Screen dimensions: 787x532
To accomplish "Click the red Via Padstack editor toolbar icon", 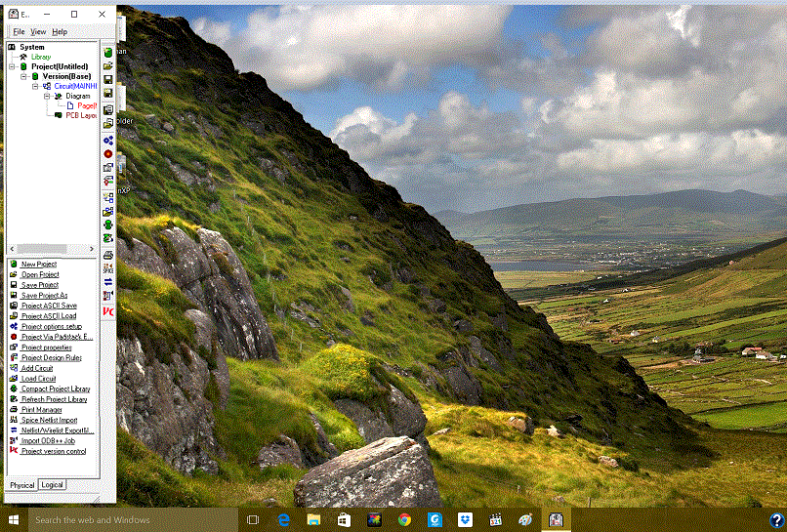I will [108, 153].
